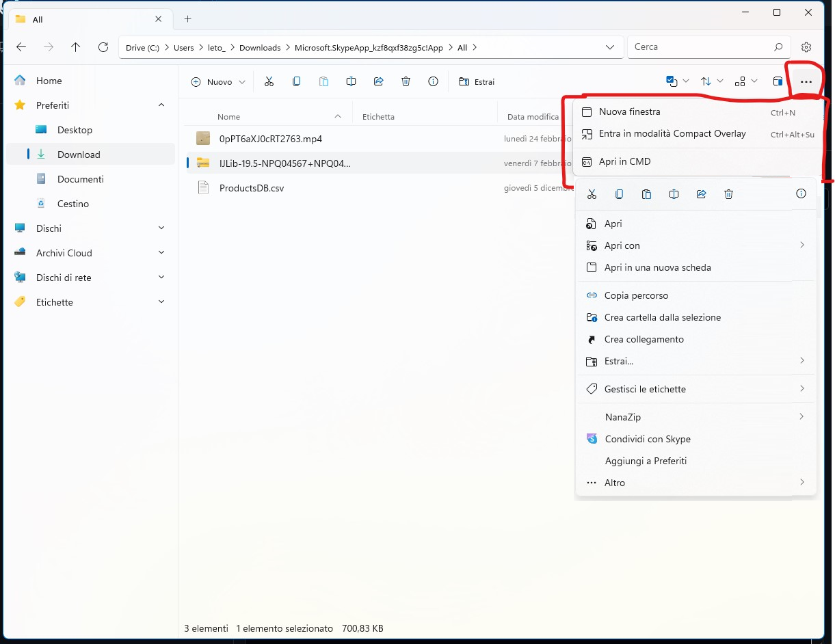
Task: Click the trash icon in the context menu
Action: point(728,193)
